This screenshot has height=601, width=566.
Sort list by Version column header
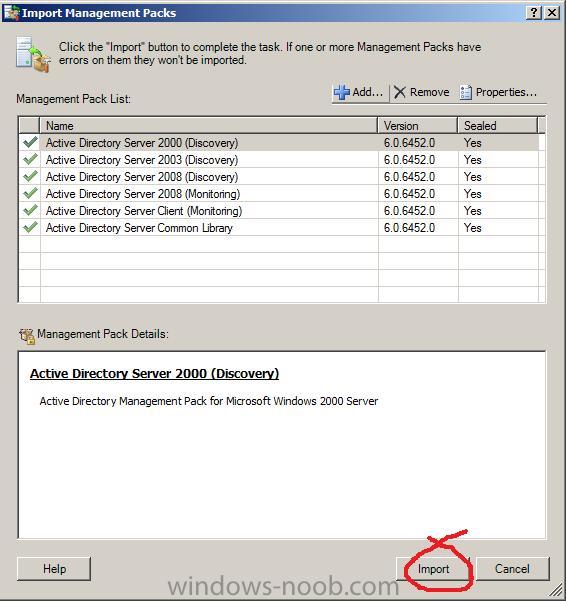(418, 126)
